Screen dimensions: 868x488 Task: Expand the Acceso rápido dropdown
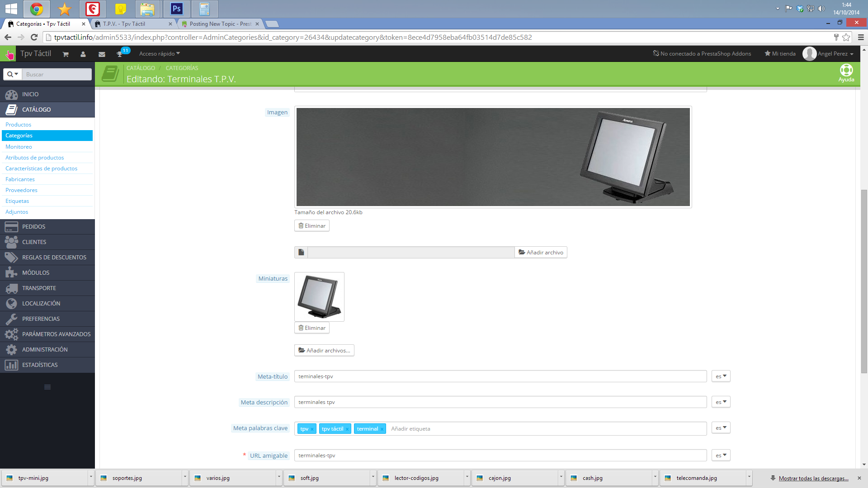(x=159, y=54)
